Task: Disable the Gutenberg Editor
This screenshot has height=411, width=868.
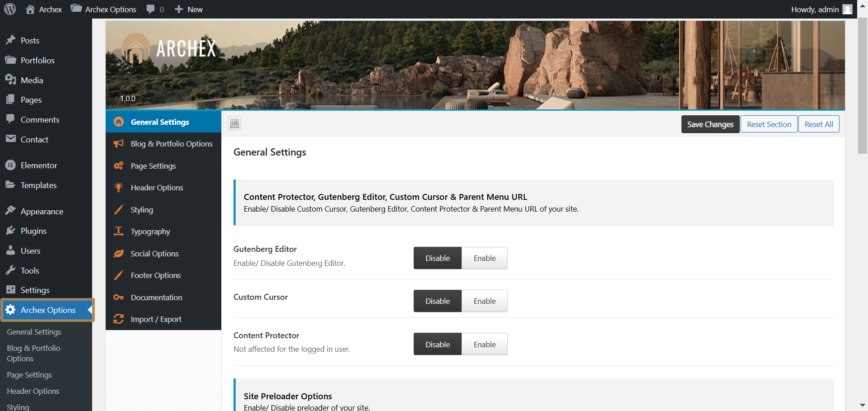Action: point(438,258)
